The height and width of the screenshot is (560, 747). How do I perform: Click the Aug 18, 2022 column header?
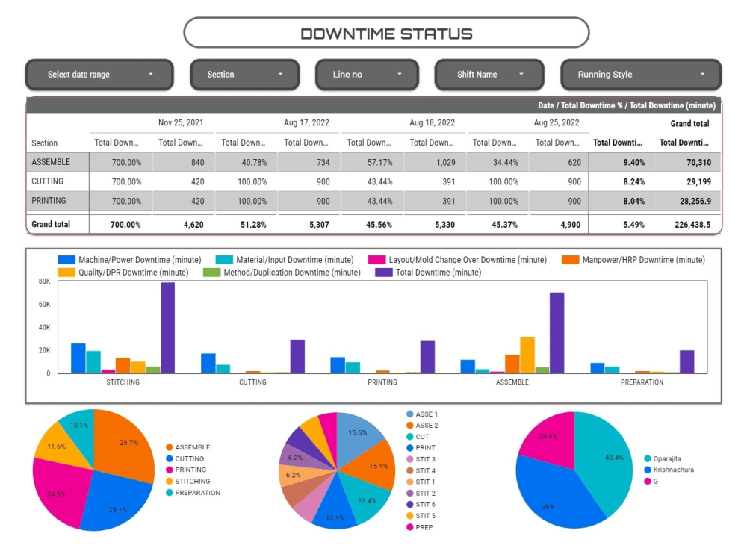pos(432,123)
